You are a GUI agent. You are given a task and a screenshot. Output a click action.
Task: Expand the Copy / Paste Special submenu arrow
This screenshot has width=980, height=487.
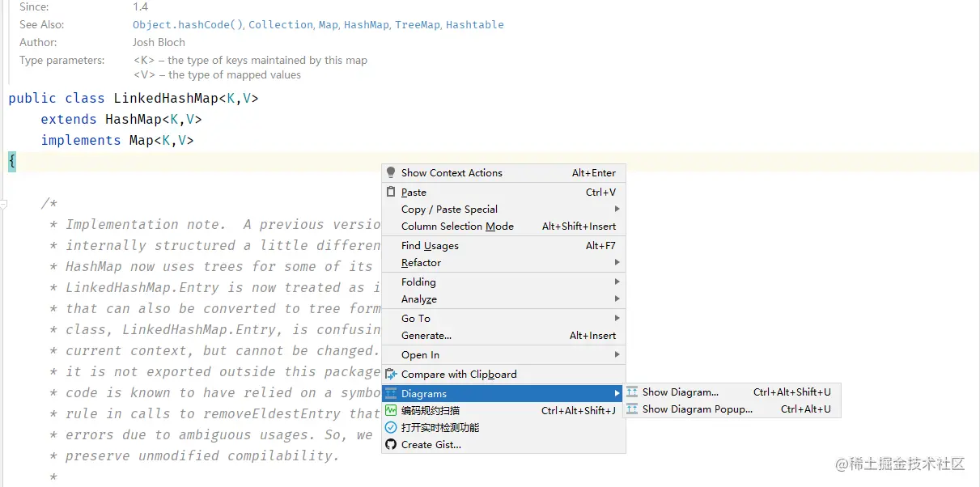pos(617,209)
